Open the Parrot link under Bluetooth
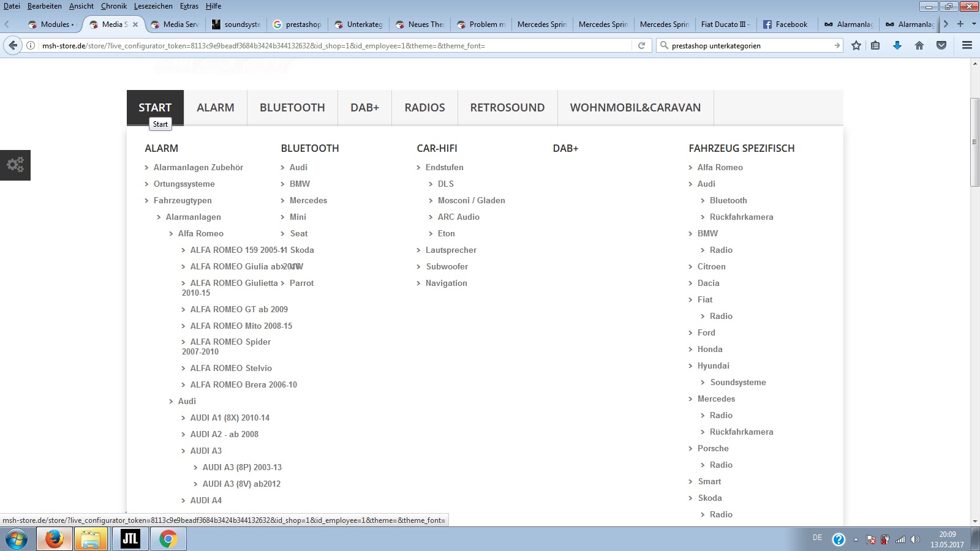Image resolution: width=980 pixels, height=551 pixels. [x=301, y=283]
